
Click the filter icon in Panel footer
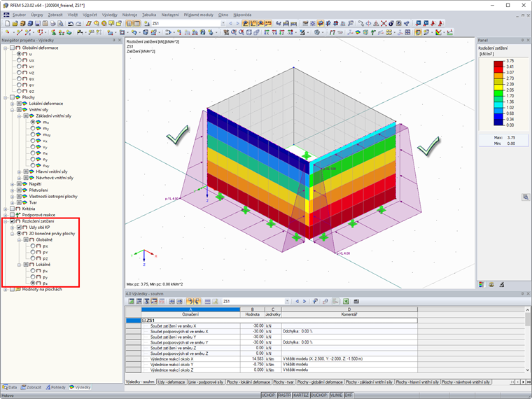pos(501,285)
